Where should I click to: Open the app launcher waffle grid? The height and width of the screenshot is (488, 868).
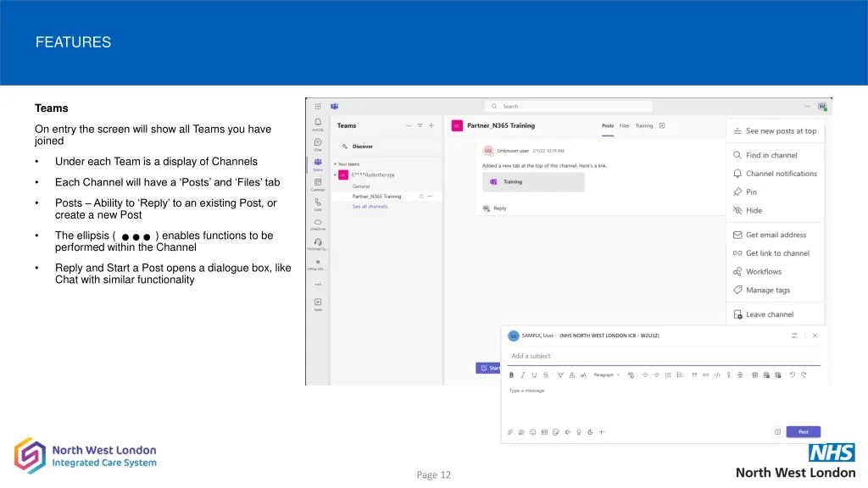(318, 106)
